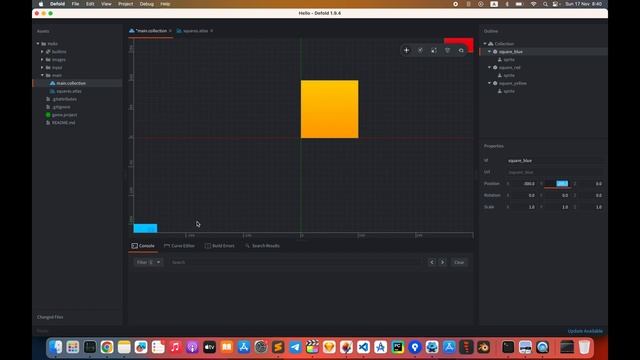Open Google Chrome from the Dock
640x360 pixels.
[x=107, y=347]
